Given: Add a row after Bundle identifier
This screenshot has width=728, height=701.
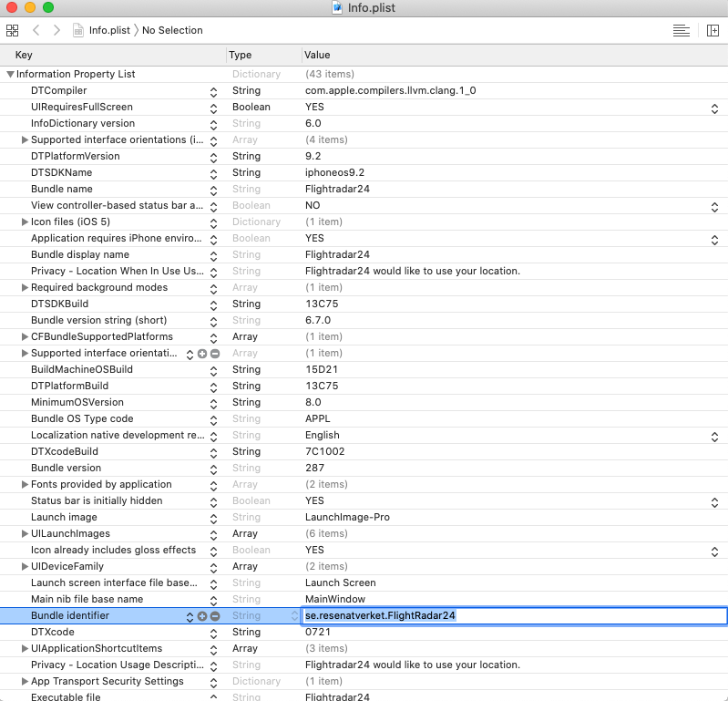Looking at the screenshot, I should click(x=202, y=616).
